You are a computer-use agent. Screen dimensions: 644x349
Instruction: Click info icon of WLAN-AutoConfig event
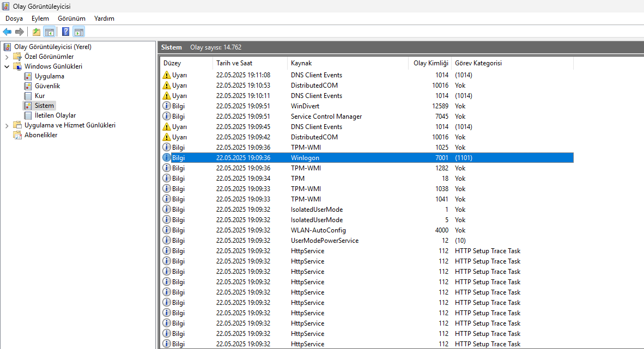(166, 230)
